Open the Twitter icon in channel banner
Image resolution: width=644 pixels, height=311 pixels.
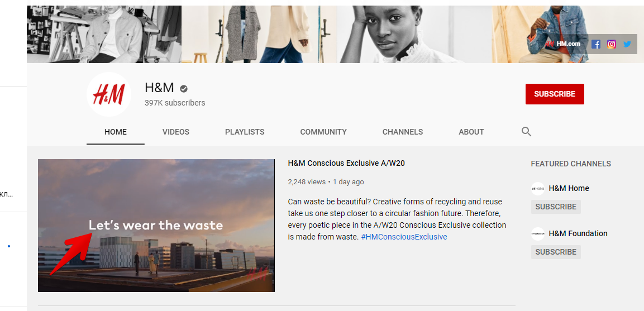point(627,44)
